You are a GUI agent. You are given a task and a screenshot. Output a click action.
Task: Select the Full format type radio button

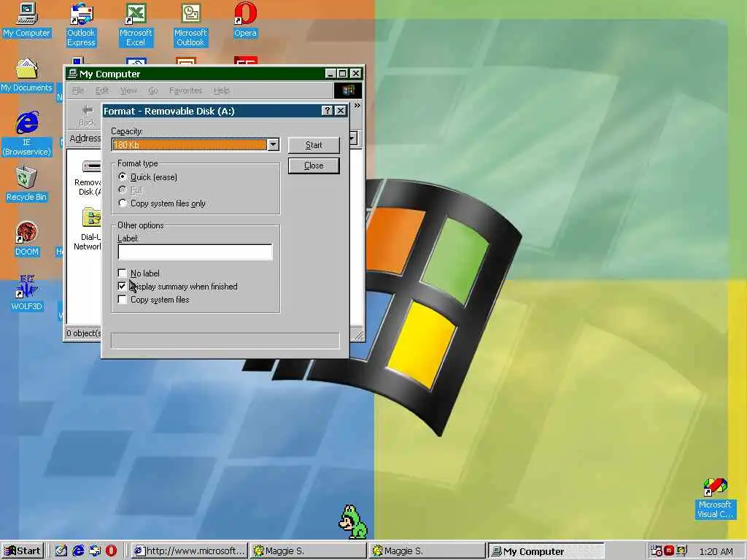click(x=123, y=190)
